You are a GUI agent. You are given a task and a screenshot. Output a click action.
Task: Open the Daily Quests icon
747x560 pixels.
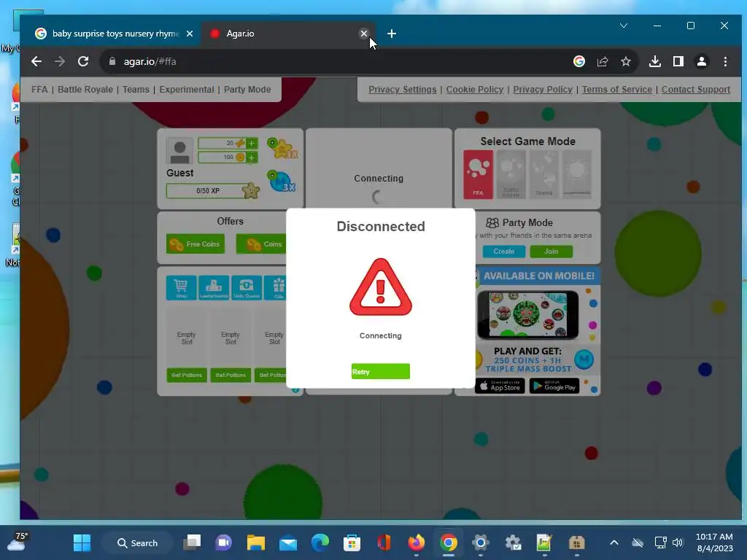pyautogui.click(x=247, y=287)
